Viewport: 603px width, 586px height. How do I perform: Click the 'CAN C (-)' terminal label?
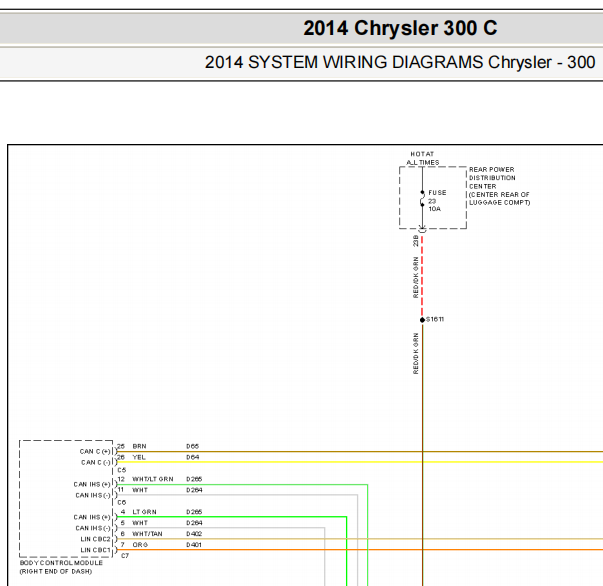96,462
